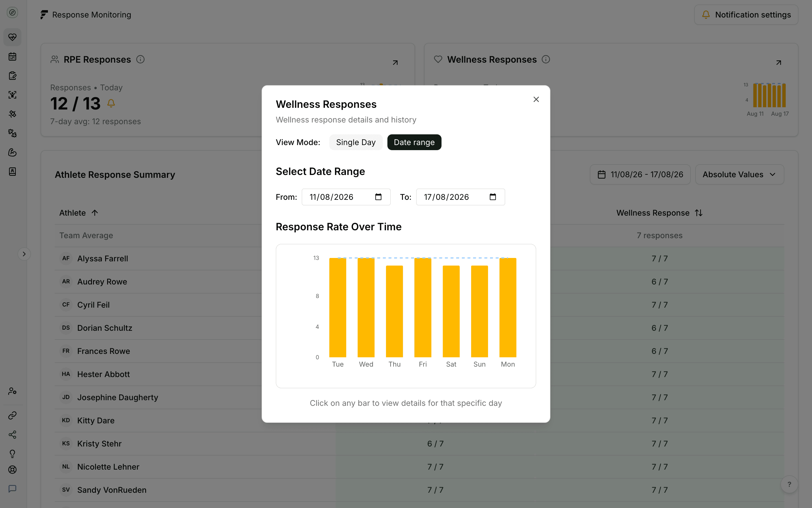The width and height of the screenshot is (812, 508).
Task: Open the share icon in sidebar
Action: pos(12,435)
